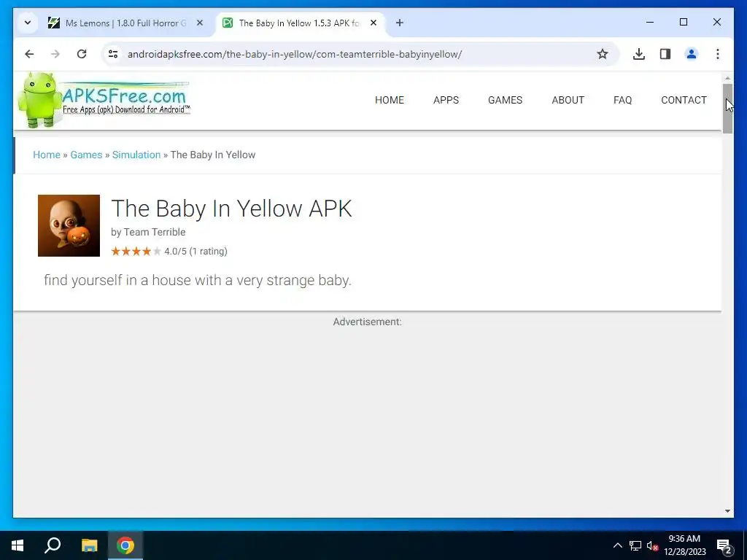Click the browser forward arrow

point(55,54)
